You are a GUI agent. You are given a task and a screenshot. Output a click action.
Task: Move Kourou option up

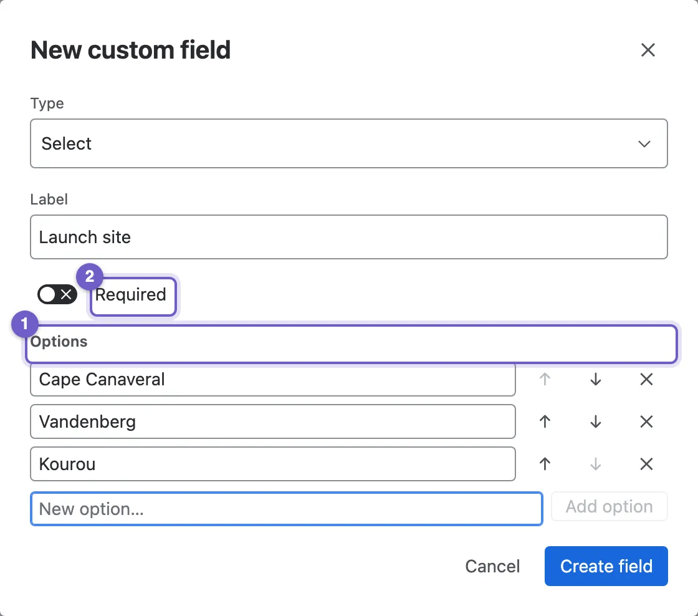545,464
